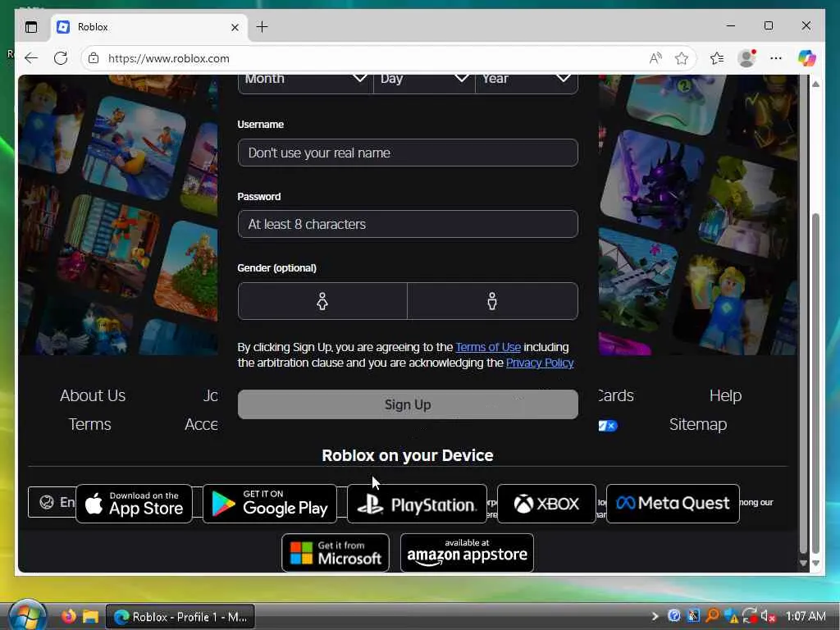Select the male gender option
840x630 pixels.
492,301
